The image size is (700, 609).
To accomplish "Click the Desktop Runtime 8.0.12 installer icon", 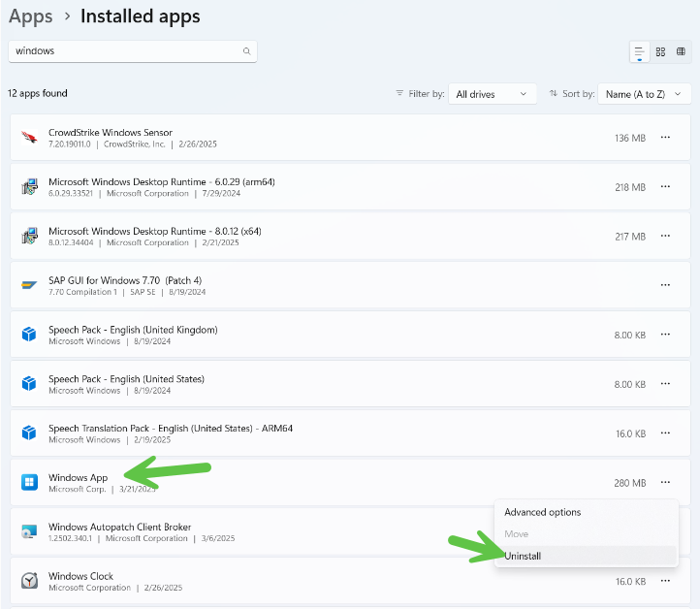I will pos(29,236).
